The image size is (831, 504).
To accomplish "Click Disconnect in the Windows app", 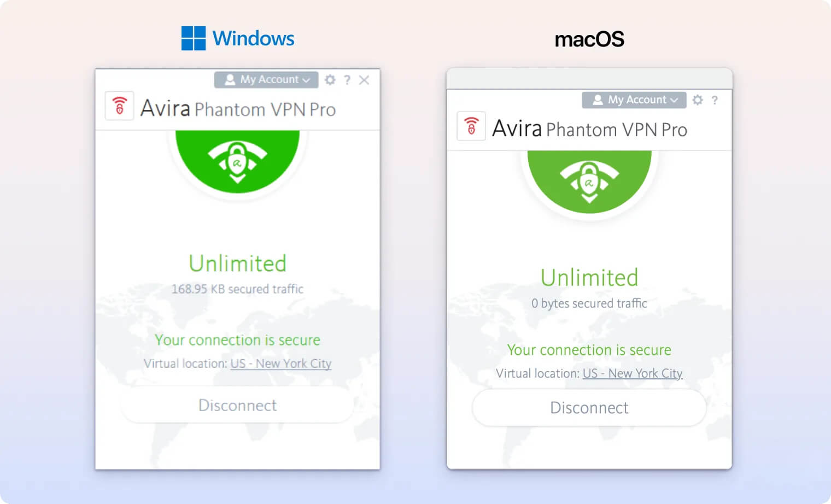I will pos(237,406).
